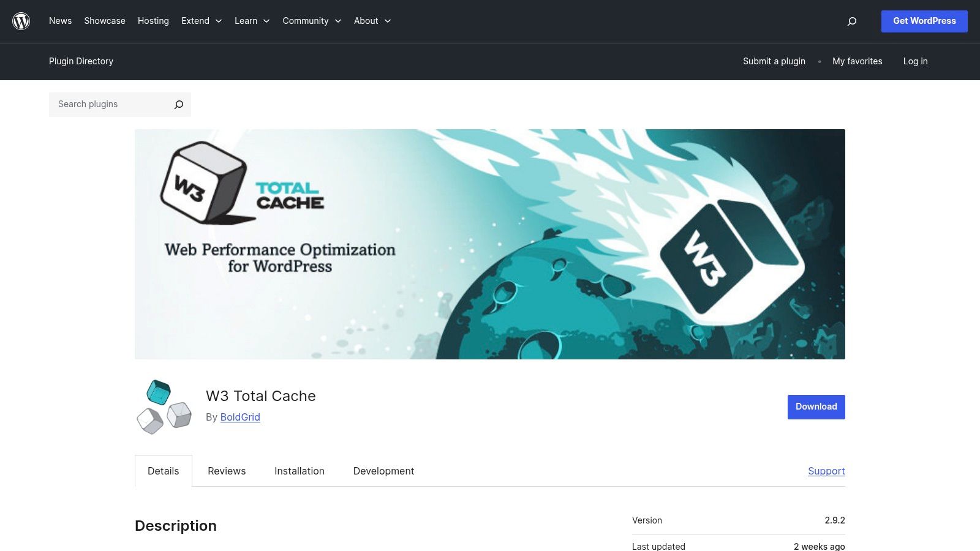Navigate to Hosting page
The width and height of the screenshot is (980, 551).
pos(153,21)
